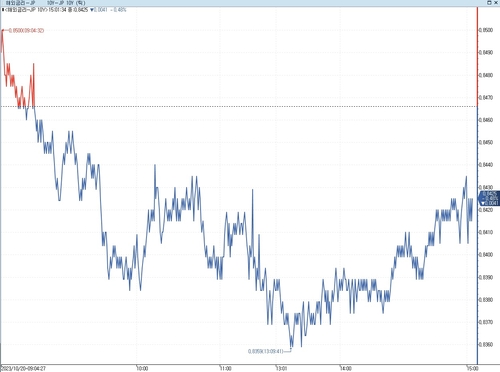Click the window title text in the top bar
This screenshot has height=372, width=500.
[x=45, y=3]
